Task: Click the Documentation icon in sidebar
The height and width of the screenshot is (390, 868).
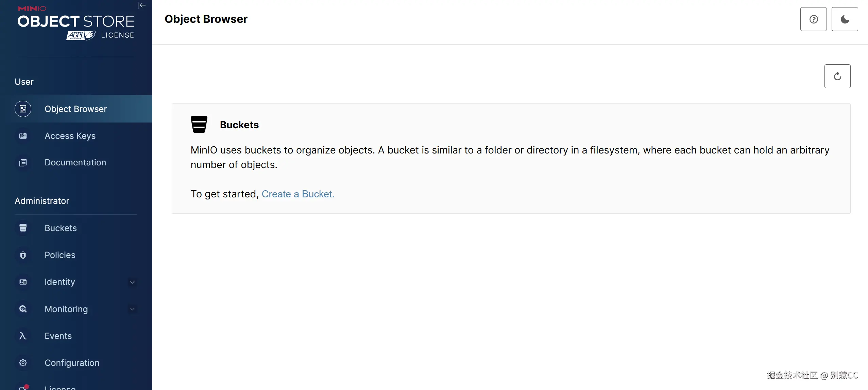Action: point(23,163)
